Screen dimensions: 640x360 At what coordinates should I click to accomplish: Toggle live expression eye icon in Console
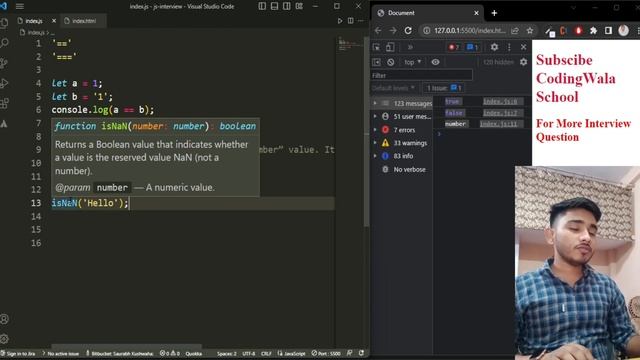[x=436, y=62]
